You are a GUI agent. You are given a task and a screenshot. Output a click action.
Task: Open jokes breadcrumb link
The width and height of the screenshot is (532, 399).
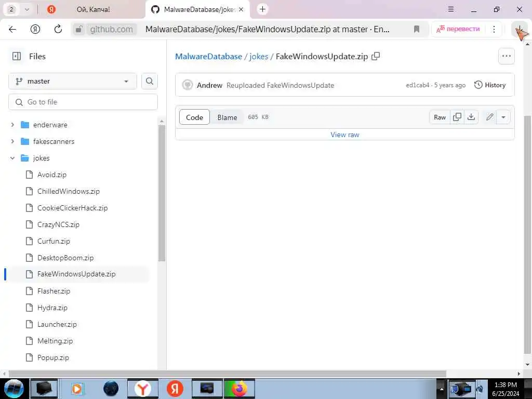click(259, 56)
